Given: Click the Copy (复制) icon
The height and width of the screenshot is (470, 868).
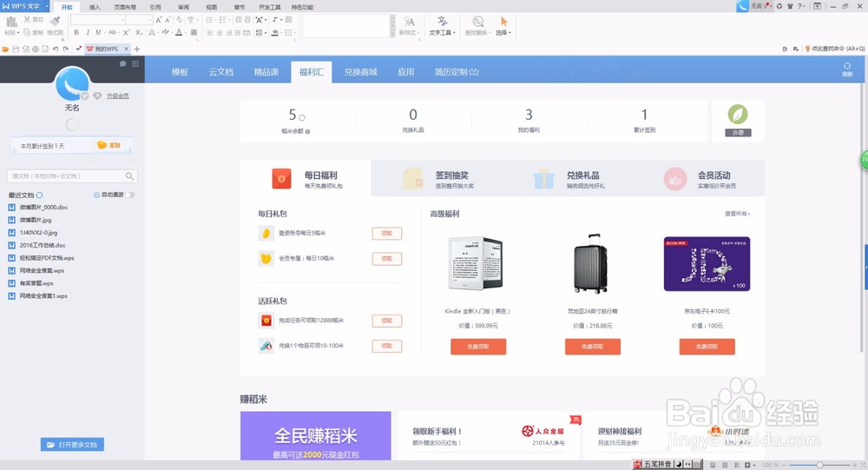Looking at the screenshot, I should tap(27, 32).
